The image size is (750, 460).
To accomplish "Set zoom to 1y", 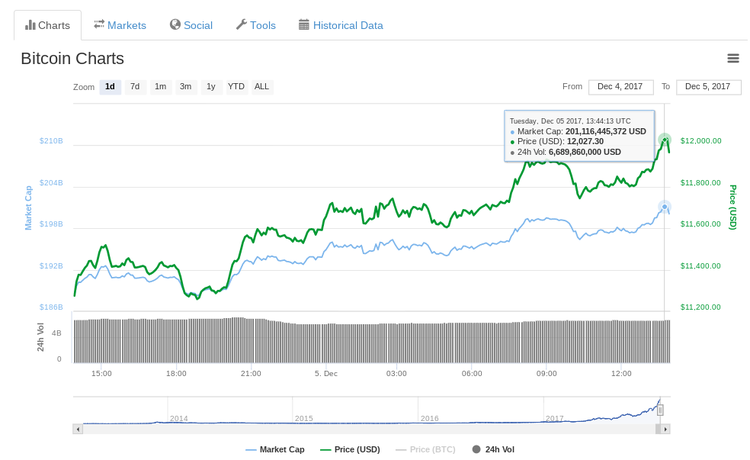I will pyautogui.click(x=211, y=87).
